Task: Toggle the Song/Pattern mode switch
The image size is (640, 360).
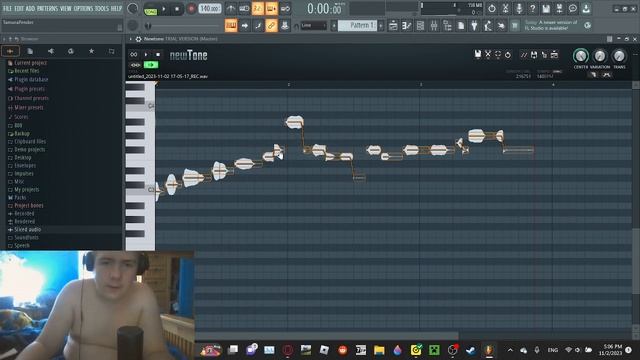Action: click(151, 9)
